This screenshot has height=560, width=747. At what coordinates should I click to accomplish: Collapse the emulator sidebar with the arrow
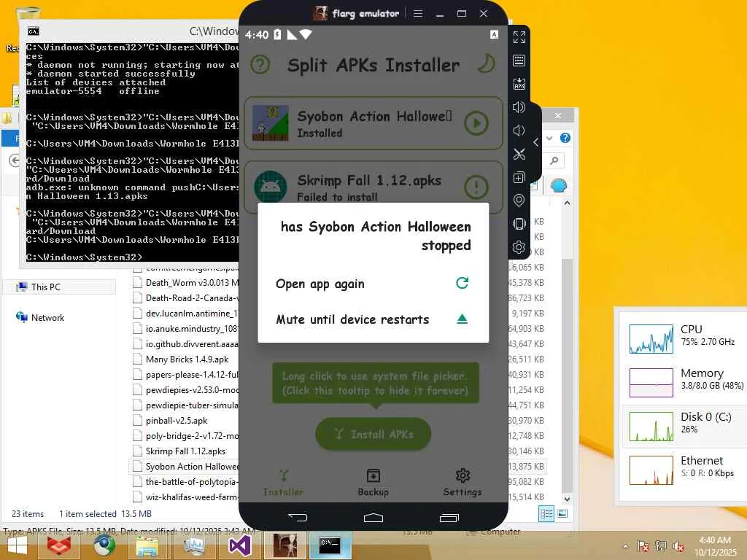(535, 142)
